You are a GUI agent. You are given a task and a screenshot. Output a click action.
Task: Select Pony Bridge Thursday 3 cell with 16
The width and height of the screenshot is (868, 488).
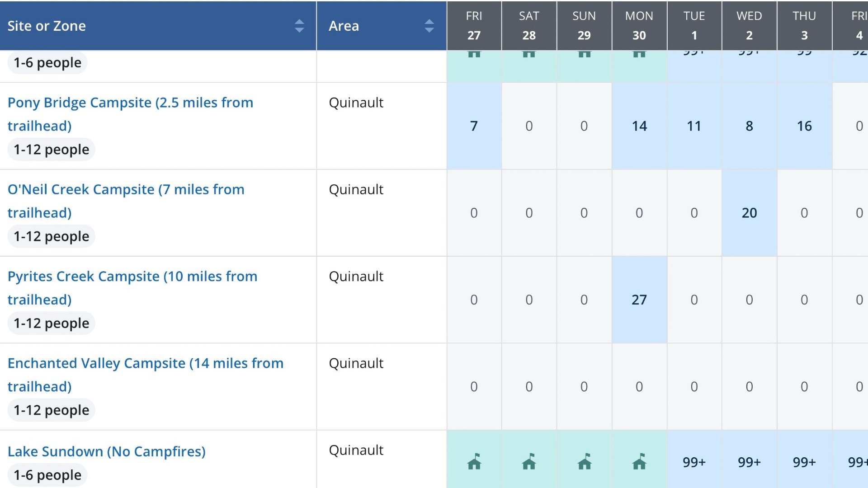coord(804,126)
